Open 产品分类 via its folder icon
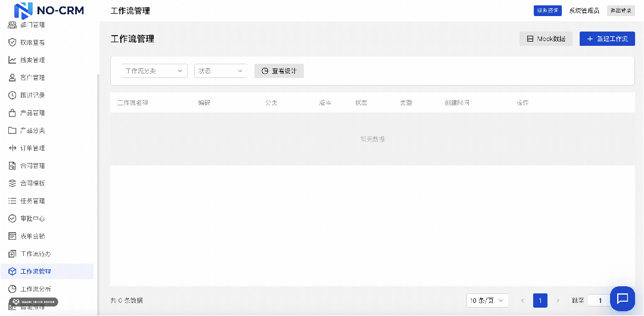 (x=13, y=130)
